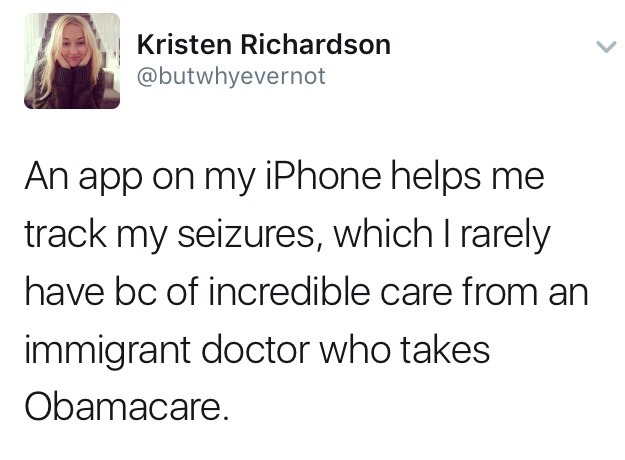The image size is (625, 460).
Task: Open the Kristen Richardson display name link
Action: coord(263,44)
